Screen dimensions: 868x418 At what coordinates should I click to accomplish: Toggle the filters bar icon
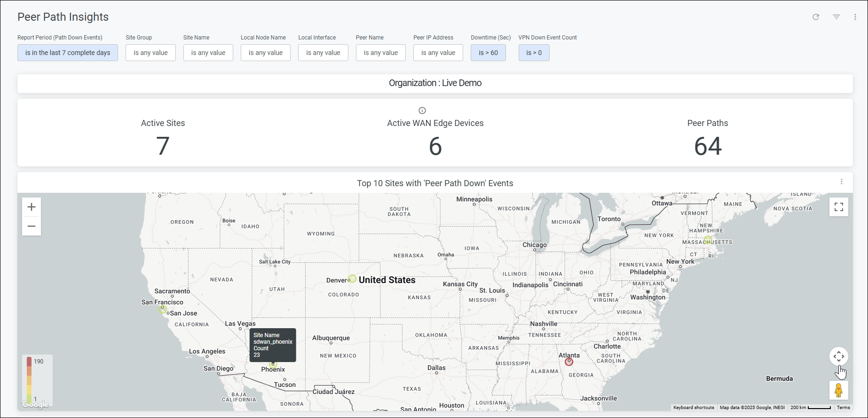(x=836, y=17)
